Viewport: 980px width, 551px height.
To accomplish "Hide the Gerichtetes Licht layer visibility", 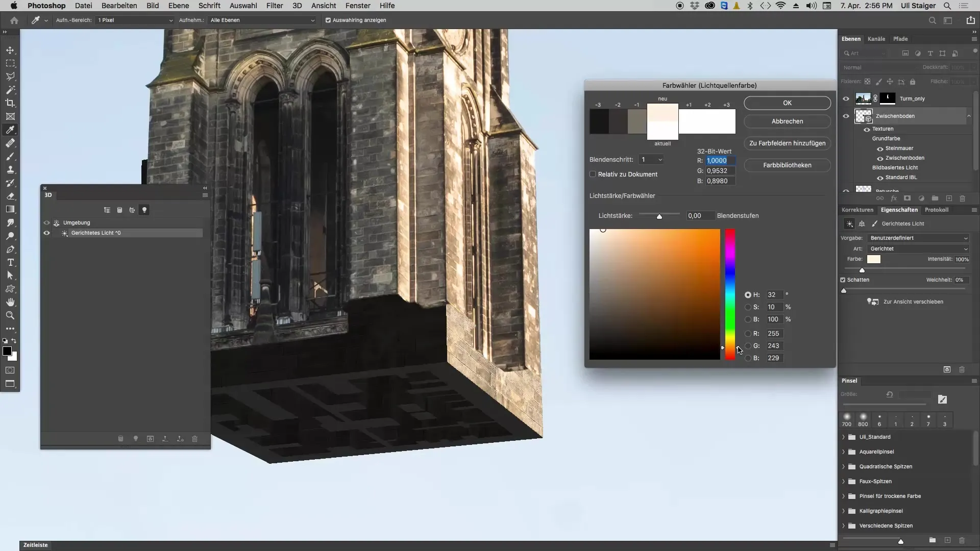I will coord(46,233).
